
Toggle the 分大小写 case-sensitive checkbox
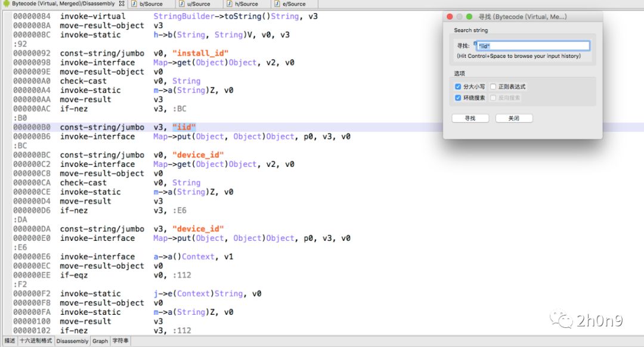[x=458, y=86]
